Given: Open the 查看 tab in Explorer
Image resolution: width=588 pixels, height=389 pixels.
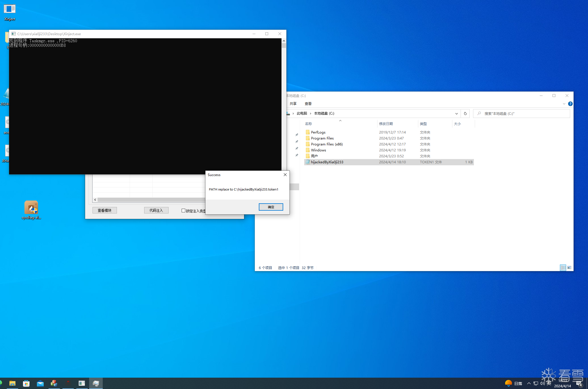Looking at the screenshot, I should tap(308, 104).
